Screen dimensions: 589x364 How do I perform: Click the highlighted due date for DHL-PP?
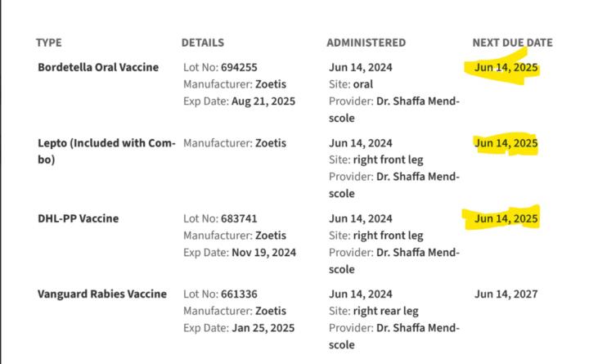tap(506, 218)
